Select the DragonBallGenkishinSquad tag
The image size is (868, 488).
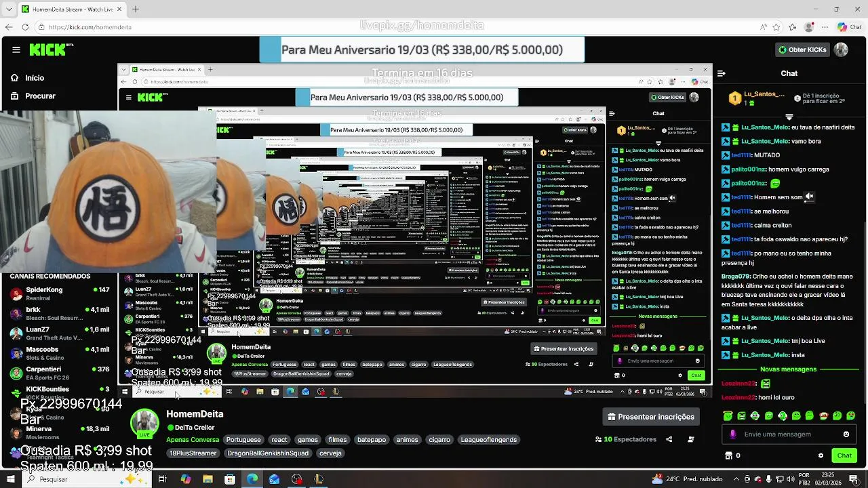coord(268,453)
